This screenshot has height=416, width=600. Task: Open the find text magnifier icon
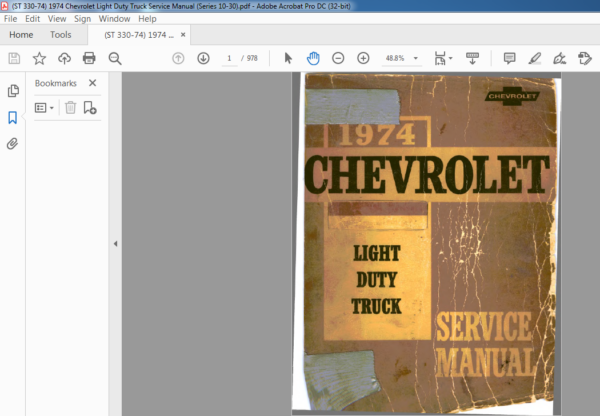coord(115,58)
